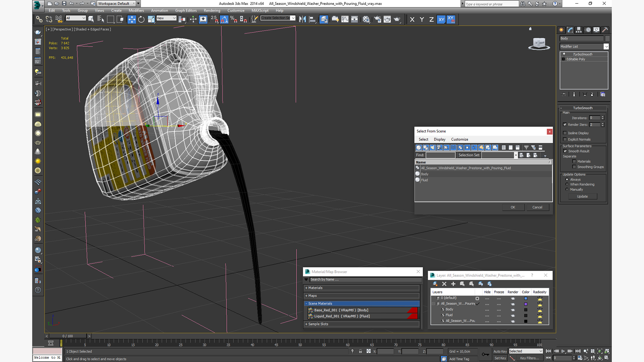Click purple color swatch of All_Season layer
Viewport: 644px width, 362px height.
point(526,304)
